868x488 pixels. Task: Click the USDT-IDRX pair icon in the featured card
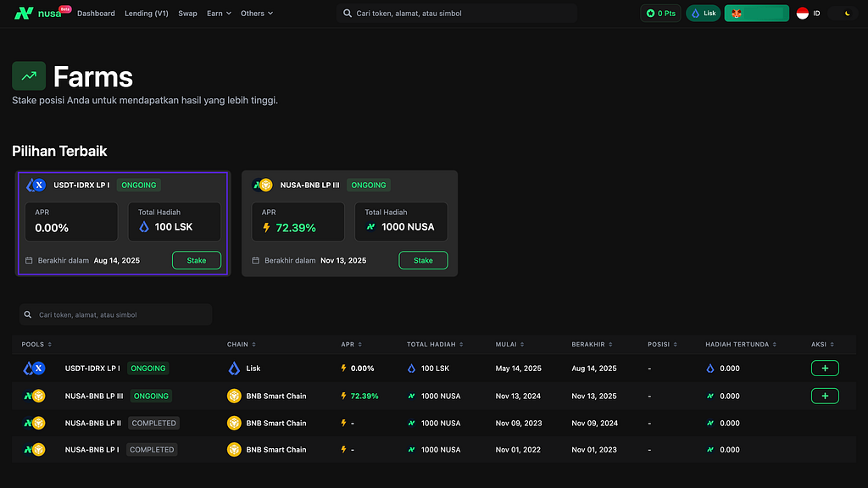[x=36, y=185]
